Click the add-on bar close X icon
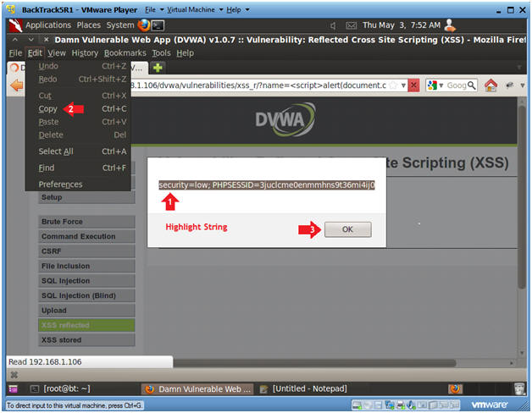This screenshot has height=413, width=532. click(x=14, y=375)
